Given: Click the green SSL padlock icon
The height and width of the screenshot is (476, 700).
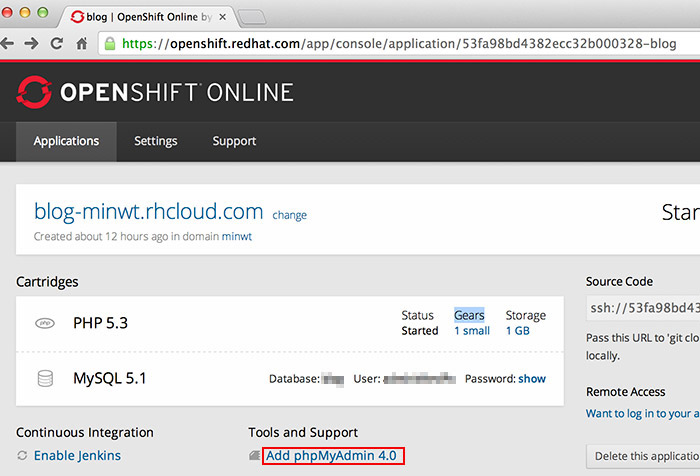Looking at the screenshot, I should [x=110, y=43].
